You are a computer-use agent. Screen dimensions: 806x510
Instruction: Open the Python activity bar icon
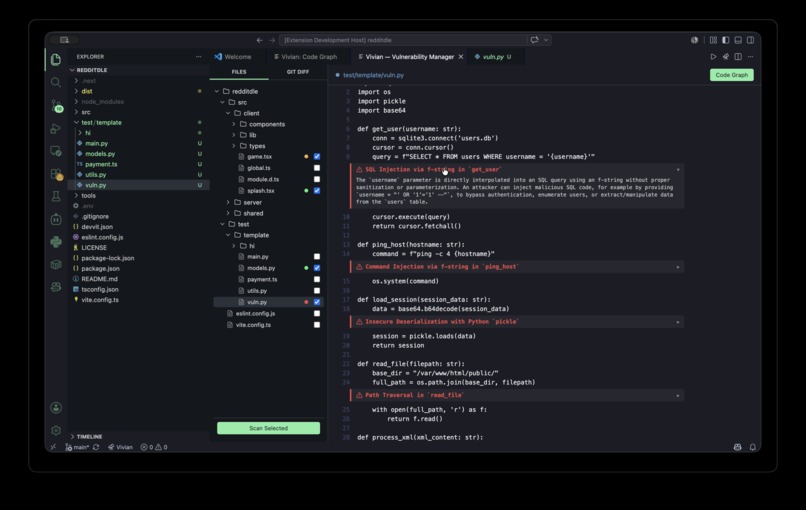click(56, 242)
